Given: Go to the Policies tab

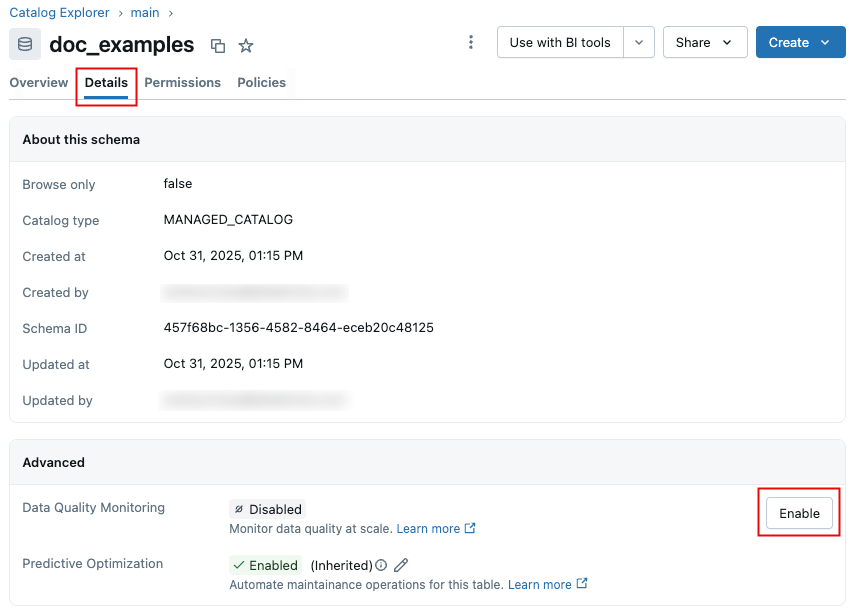Looking at the screenshot, I should point(261,83).
